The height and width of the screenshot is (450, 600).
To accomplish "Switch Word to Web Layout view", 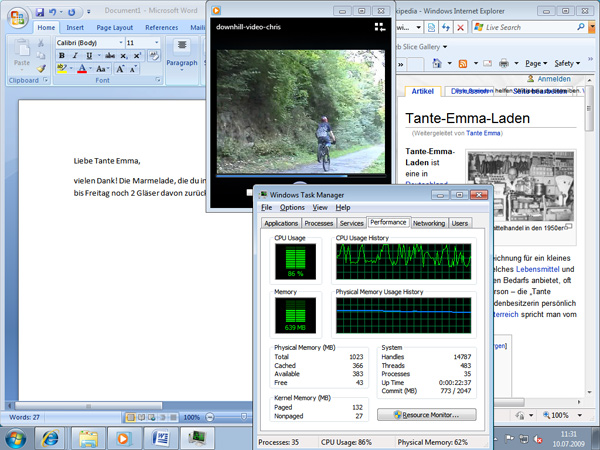I will [x=152, y=417].
